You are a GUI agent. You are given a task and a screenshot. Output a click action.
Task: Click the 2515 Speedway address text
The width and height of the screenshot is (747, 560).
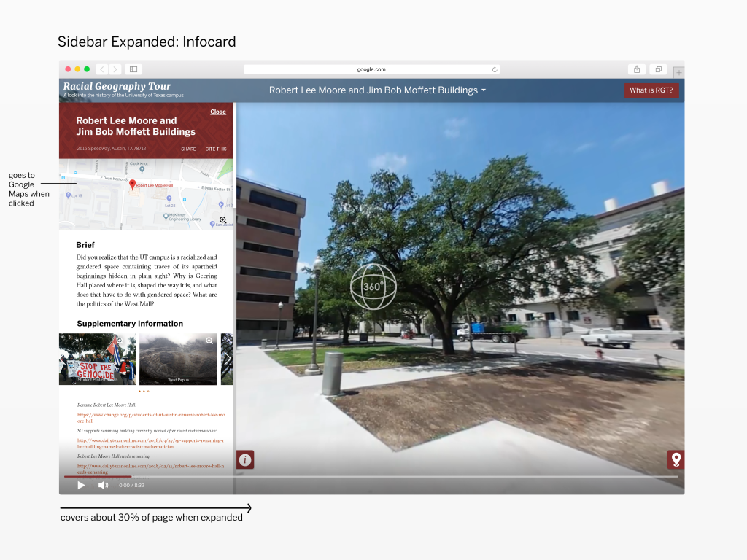[x=112, y=149]
